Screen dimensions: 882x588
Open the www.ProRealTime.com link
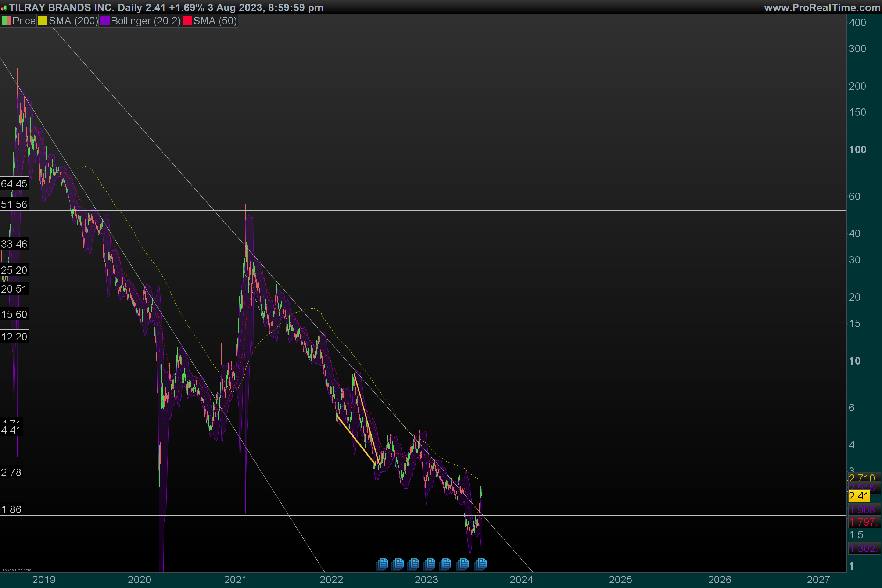(x=822, y=7)
